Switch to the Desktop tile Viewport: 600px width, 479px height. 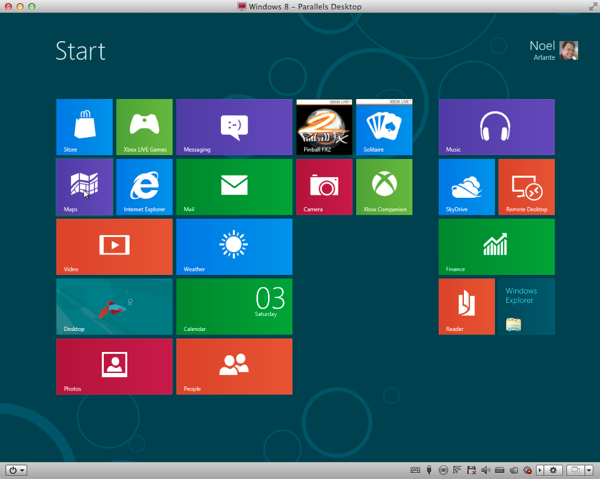pos(114,307)
